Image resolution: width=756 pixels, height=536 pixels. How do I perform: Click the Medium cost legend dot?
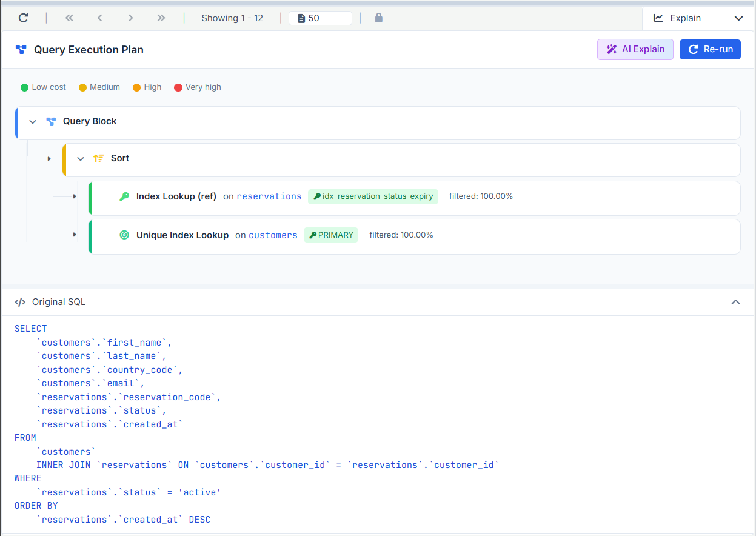83,87
